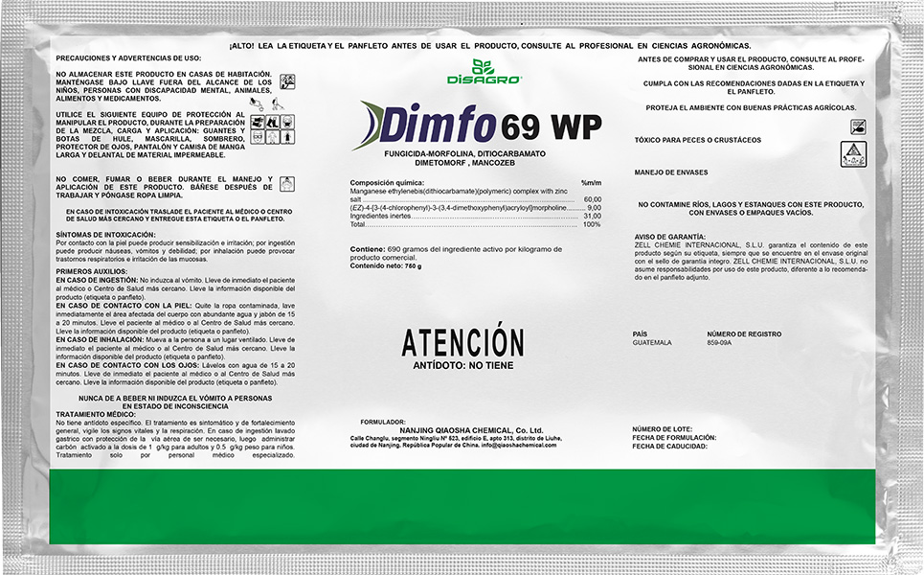Click the Dimfo crescent swoosh emblem

point(368,125)
